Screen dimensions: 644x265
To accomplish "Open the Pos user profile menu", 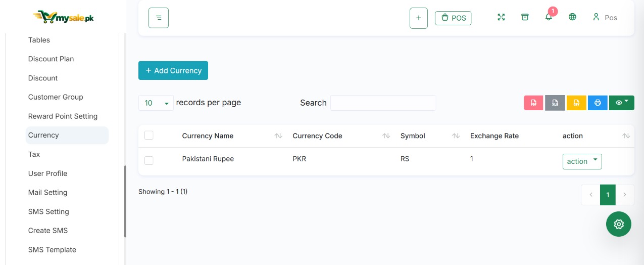I will pyautogui.click(x=605, y=17).
